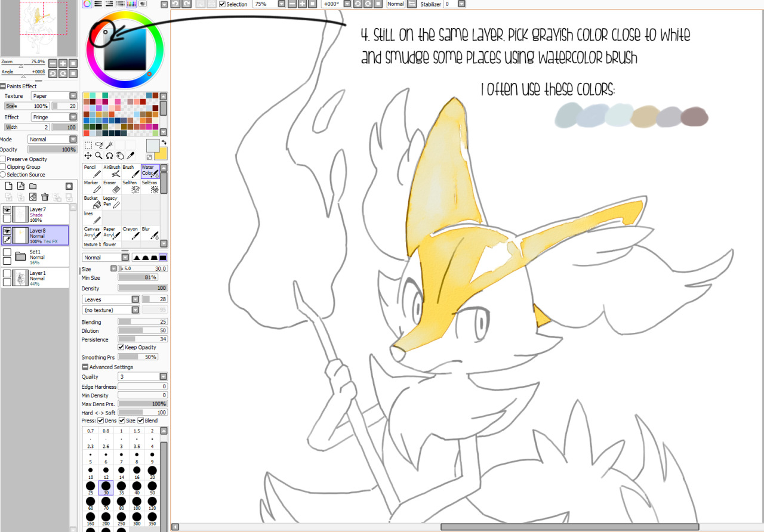Image resolution: width=764 pixels, height=532 pixels.
Task: Collapse the Advanced Settings section
Action: (x=85, y=367)
